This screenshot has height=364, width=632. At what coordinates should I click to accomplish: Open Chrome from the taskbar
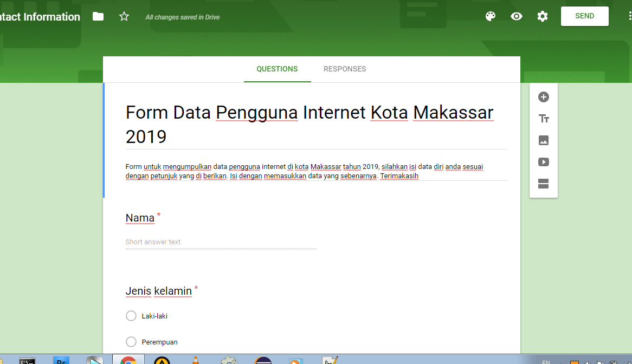click(128, 360)
